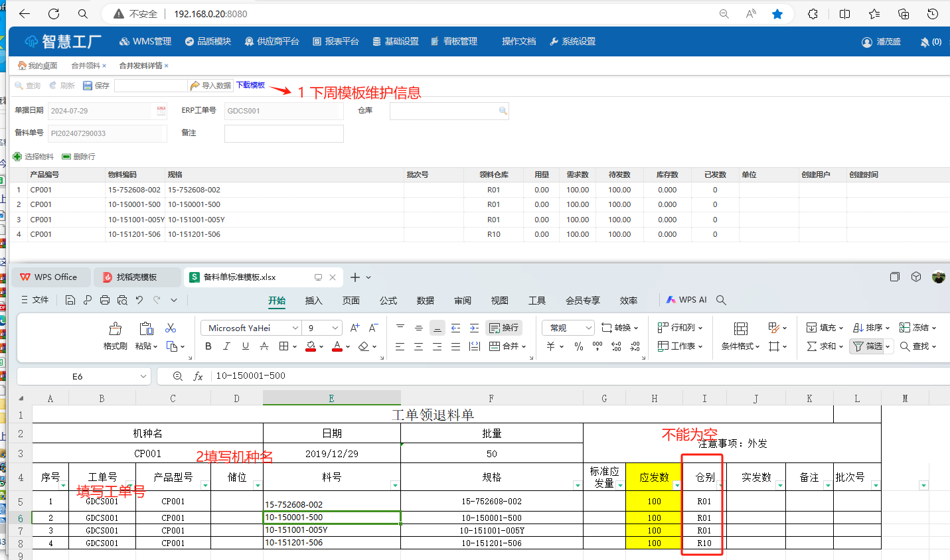Click the percent style icon
The width and height of the screenshot is (950, 560).
pyautogui.click(x=579, y=346)
